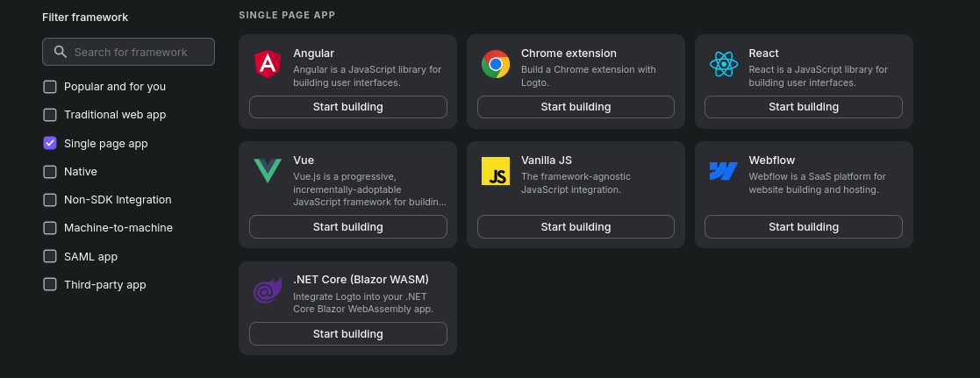Click the Angular logo icon
The height and width of the screenshot is (378, 980).
[x=267, y=64]
